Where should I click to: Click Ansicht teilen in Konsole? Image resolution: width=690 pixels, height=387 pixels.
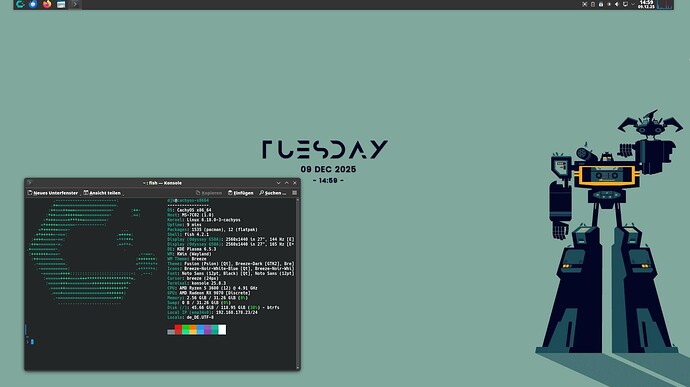[102, 193]
